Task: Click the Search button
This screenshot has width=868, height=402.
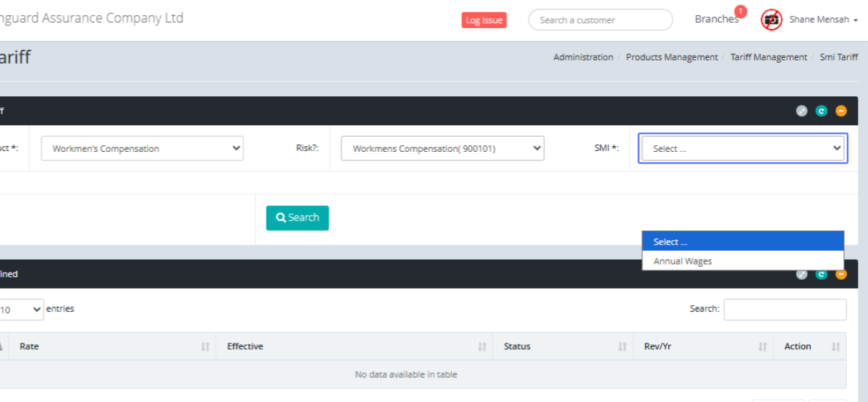Action: tap(297, 218)
